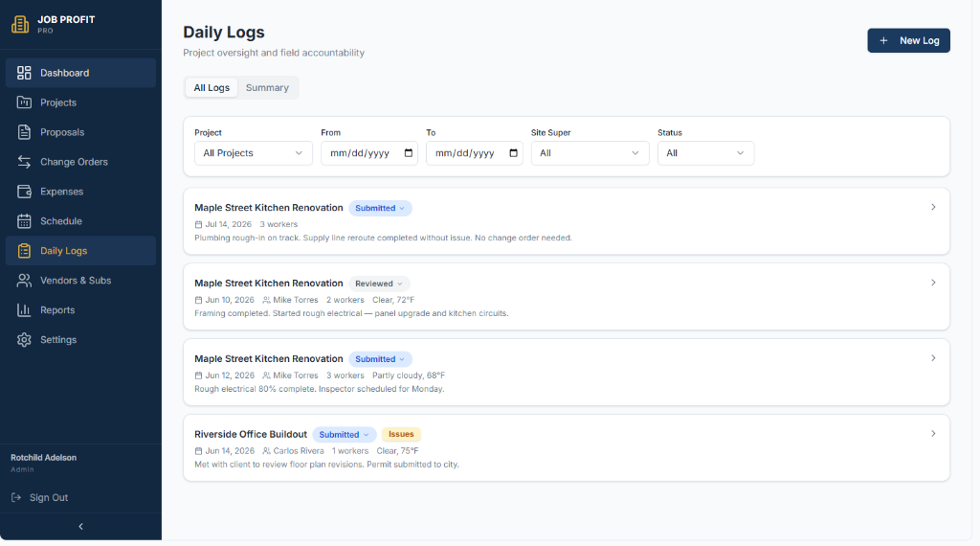Click the Sign Out arrow icon
Viewport: 980px width, 546px height.
coord(16,498)
